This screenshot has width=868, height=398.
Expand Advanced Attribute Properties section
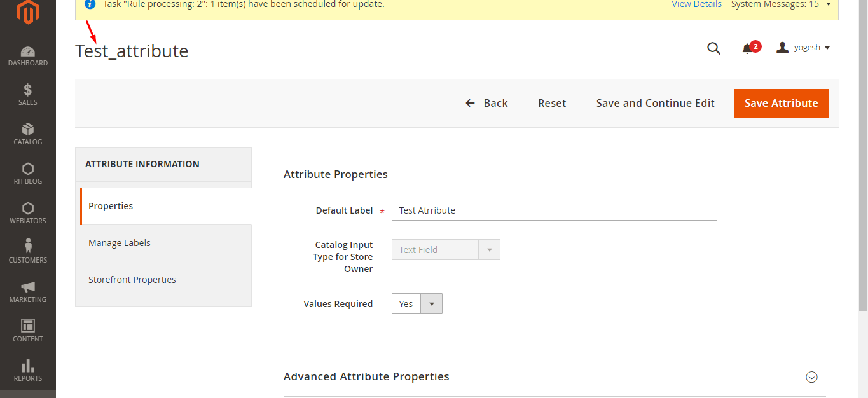(811, 377)
